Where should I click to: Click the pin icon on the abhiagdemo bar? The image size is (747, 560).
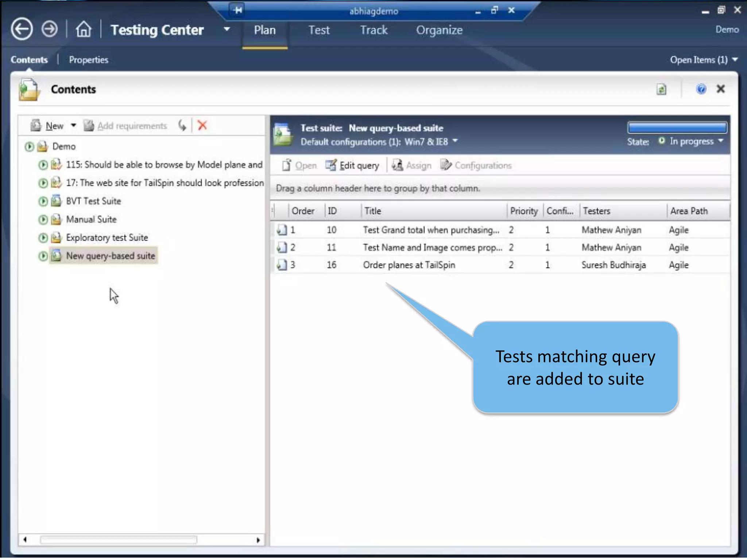pos(237,10)
